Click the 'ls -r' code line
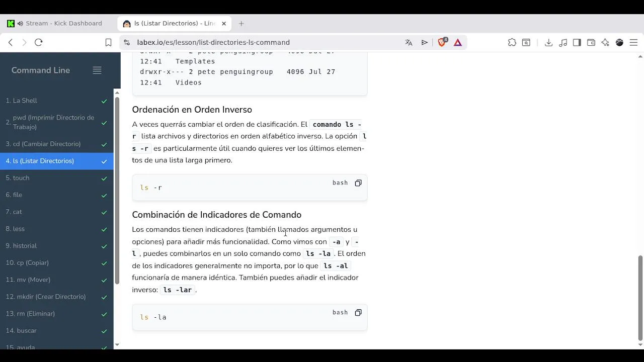The height and width of the screenshot is (362, 644). 151,188
